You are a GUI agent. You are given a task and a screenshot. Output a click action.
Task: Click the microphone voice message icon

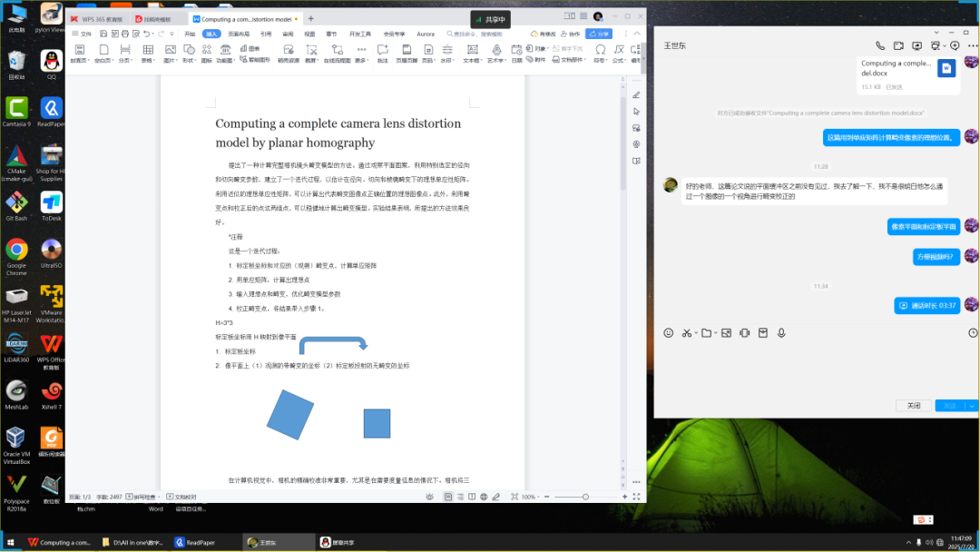point(781,333)
